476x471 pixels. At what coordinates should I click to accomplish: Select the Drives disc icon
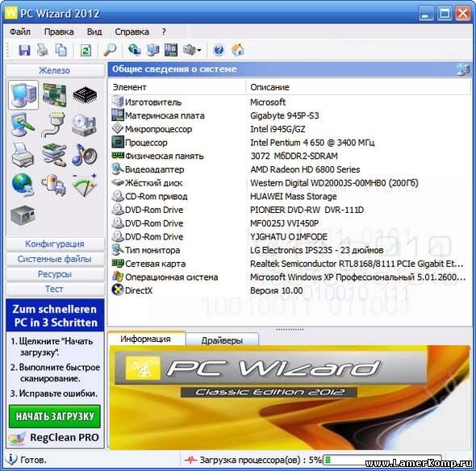[x=84, y=125]
